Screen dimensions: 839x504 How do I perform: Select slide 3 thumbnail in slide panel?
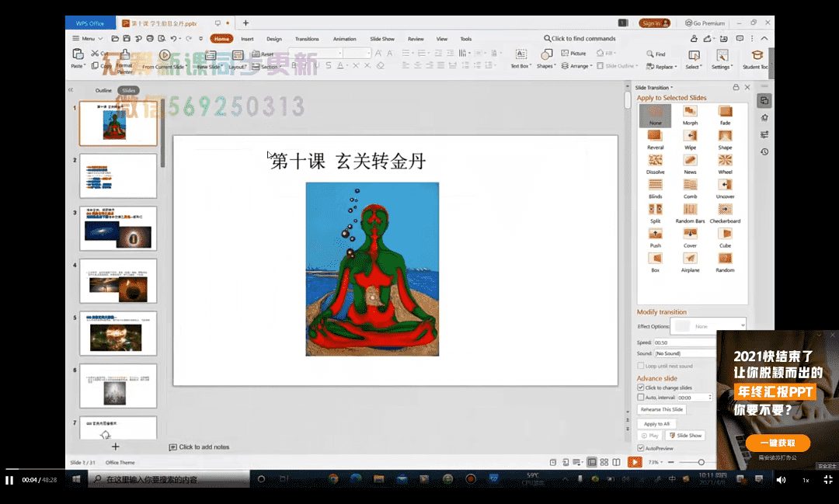pyautogui.click(x=118, y=228)
